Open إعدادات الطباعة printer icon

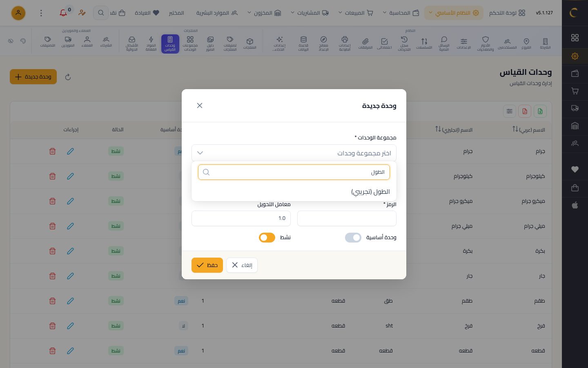coord(345,44)
